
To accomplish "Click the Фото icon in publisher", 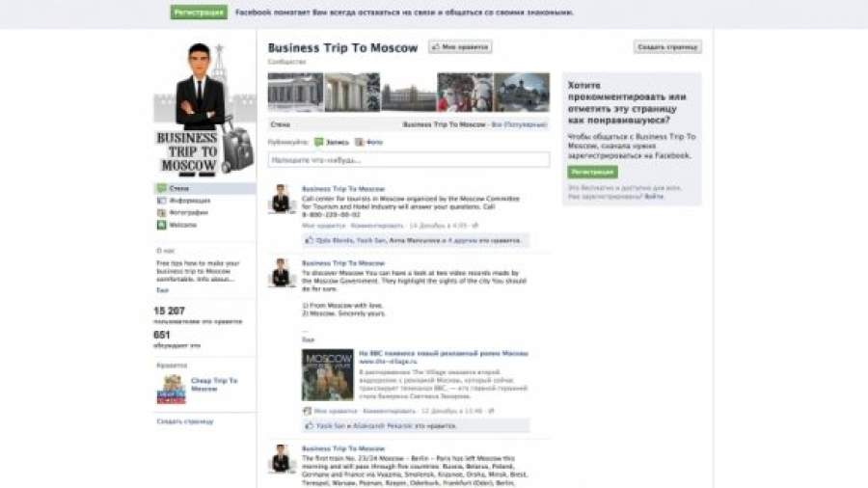I will [360, 142].
